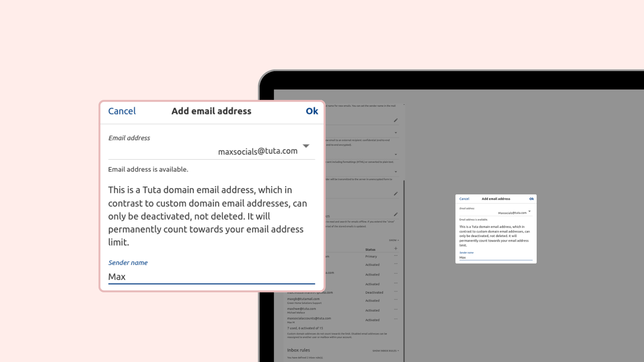Click the maxgb@tutamail.com address text
This screenshot has height=362, width=644.
303,299
